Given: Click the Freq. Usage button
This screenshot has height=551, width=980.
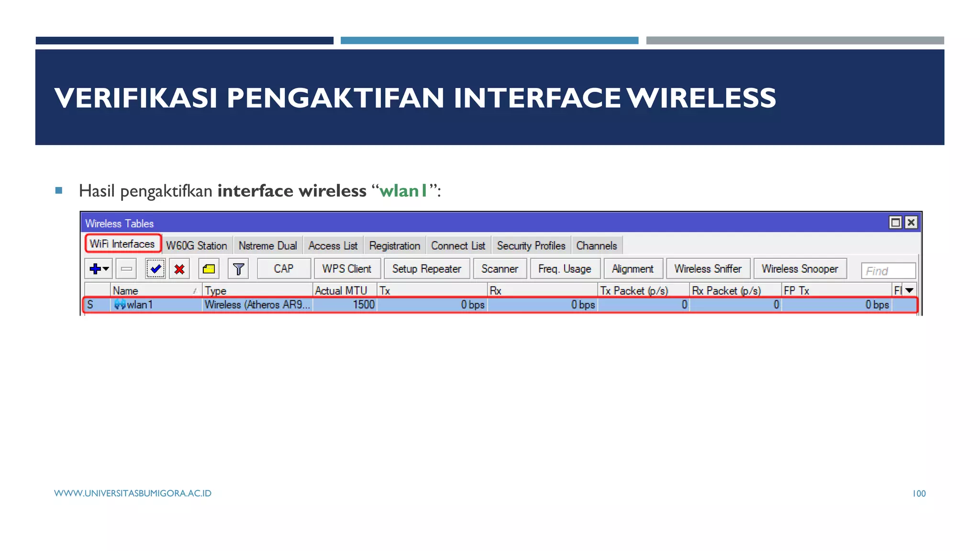Looking at the screenshot, I should pyautogui.click(x=565, y=269).
